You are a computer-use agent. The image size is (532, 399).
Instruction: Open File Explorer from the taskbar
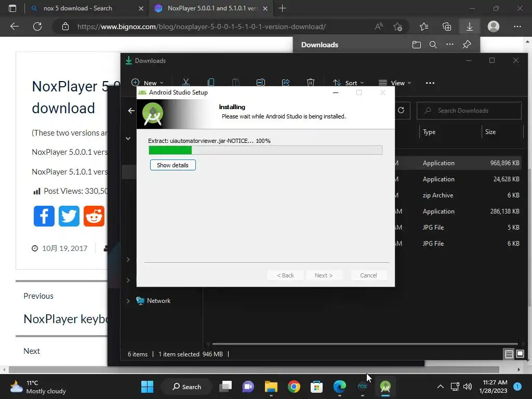click(271, 387)
